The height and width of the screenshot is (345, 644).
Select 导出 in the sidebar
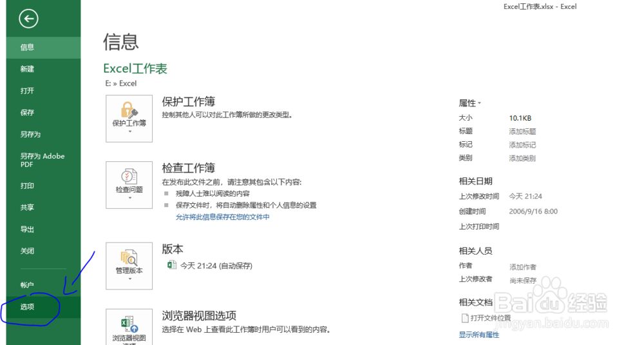44,230
